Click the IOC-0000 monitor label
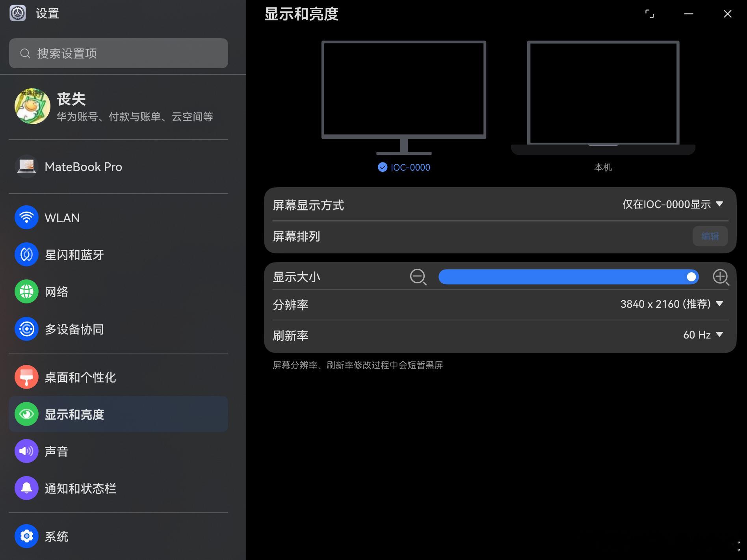Viewport: 747px width, 560px height. pyautogui.click(x=410, y=167)
